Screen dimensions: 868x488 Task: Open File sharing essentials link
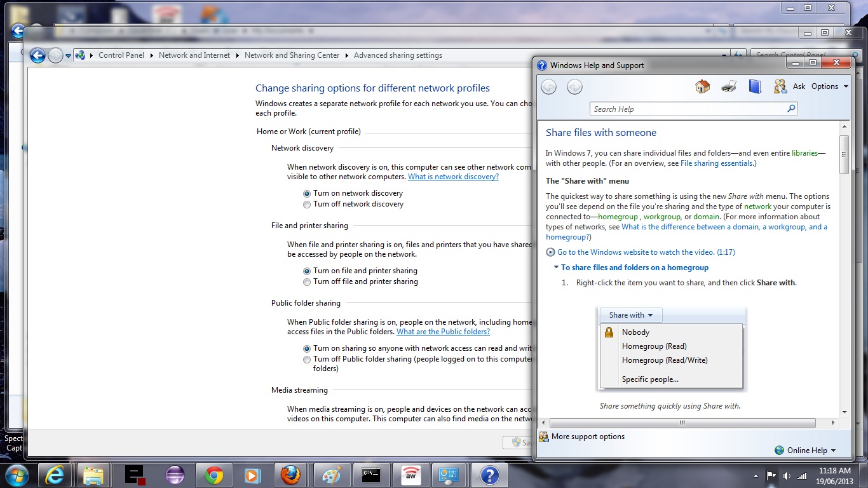click(x=716, y=163)
